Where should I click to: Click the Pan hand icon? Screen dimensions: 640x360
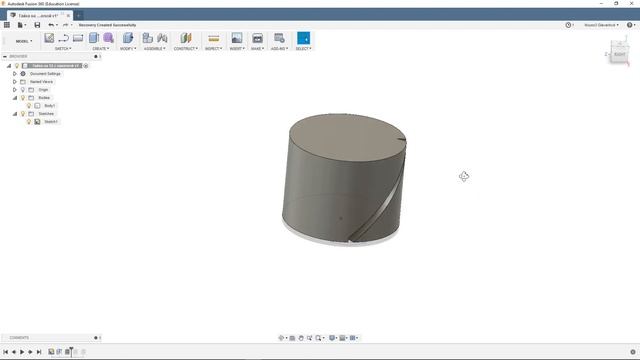[x=301, y=338]
